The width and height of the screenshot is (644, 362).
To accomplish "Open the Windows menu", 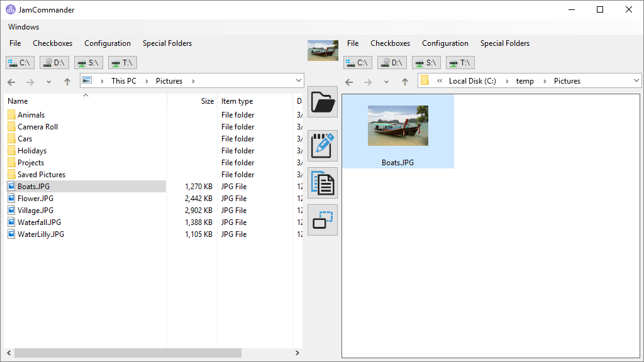I will click(x=23, y=27).
